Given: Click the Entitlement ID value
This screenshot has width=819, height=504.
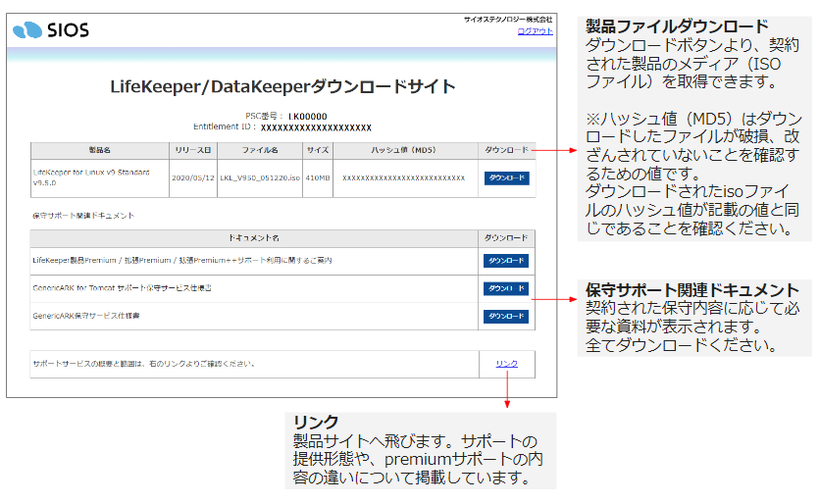Looking at the screenshot, I should (316, 127).
